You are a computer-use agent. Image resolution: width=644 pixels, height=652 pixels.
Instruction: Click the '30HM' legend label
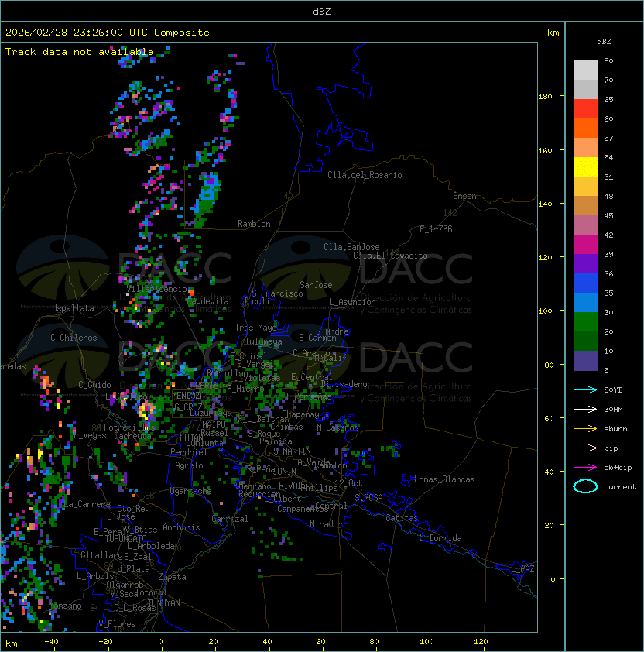click(x=613, y=409)
